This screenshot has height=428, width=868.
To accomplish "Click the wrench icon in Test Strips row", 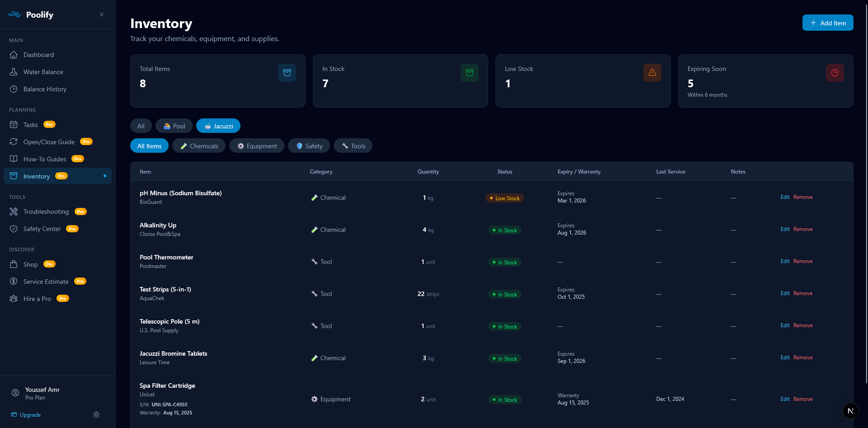I will [314, 294].
